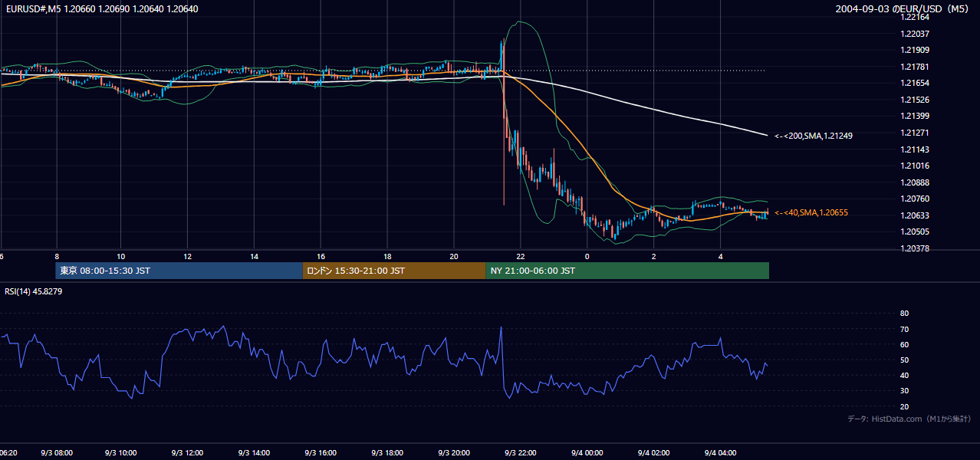Image resolution: width=980 pixels, height=460 pixels.
Task: Click the 1.20633 price axis label
Action: tap(914, 215)
